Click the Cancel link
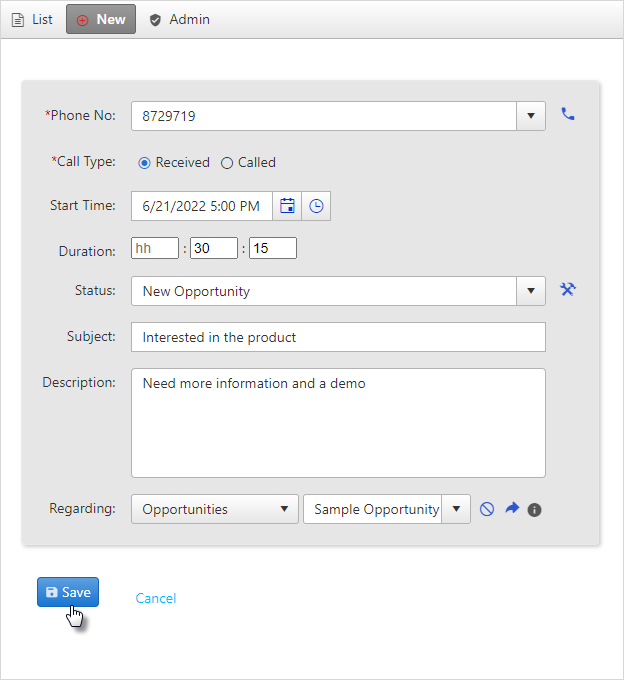This screenshot has height=680, width=624. [156, 598]
